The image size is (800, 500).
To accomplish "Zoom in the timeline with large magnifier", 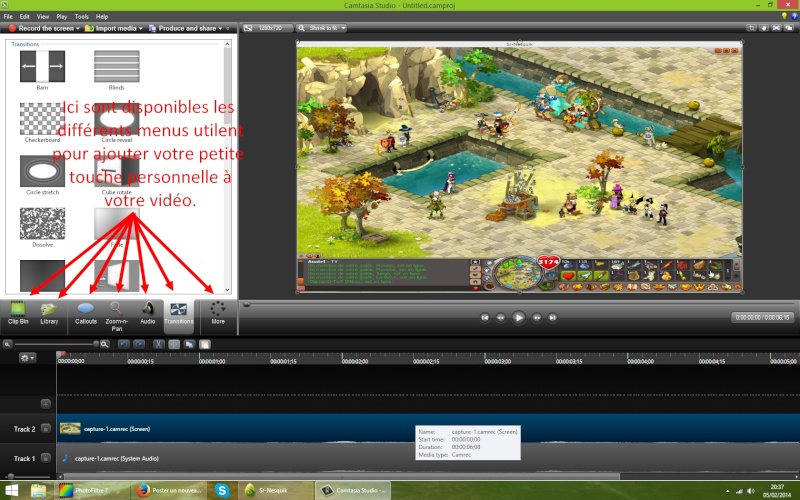I will point(105,344).
